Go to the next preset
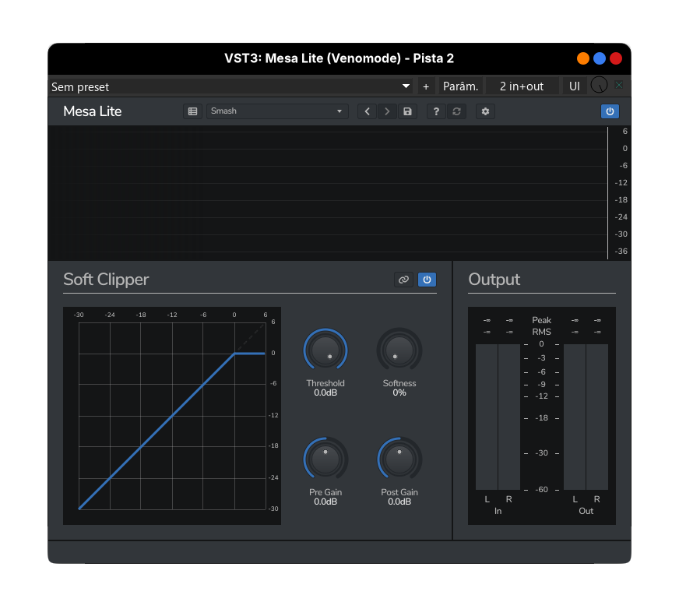The image size is (679, 616). point(387,111)
